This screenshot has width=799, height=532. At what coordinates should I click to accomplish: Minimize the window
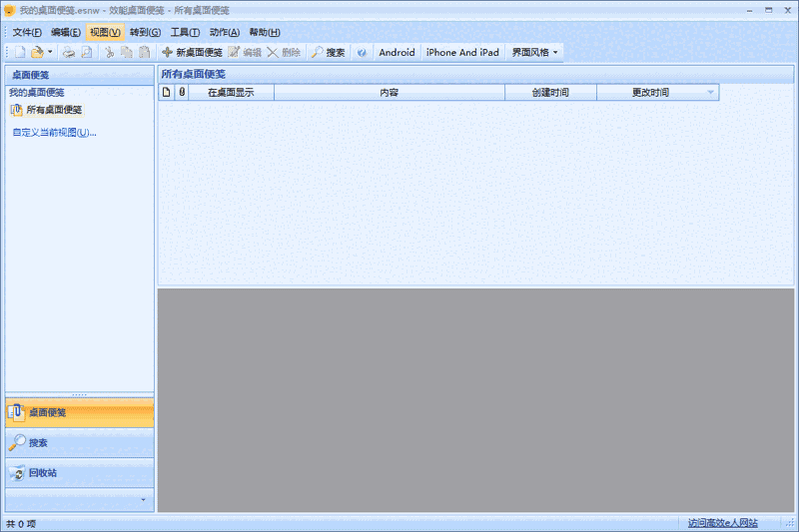click(x=750, y=10)
